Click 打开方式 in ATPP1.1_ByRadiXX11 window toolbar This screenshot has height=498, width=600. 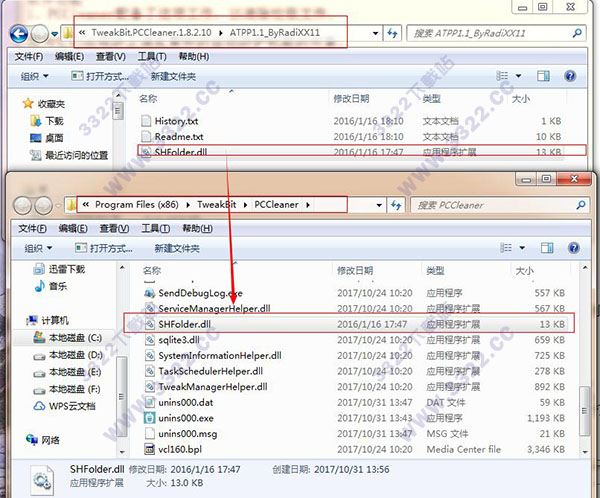click(x=100, y=76)
